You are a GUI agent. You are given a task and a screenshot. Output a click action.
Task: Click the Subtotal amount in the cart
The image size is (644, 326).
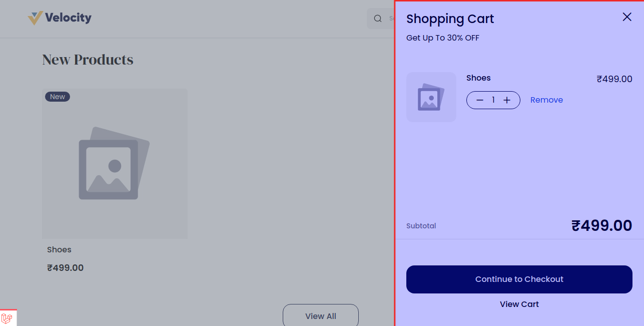tap(601, 226)
